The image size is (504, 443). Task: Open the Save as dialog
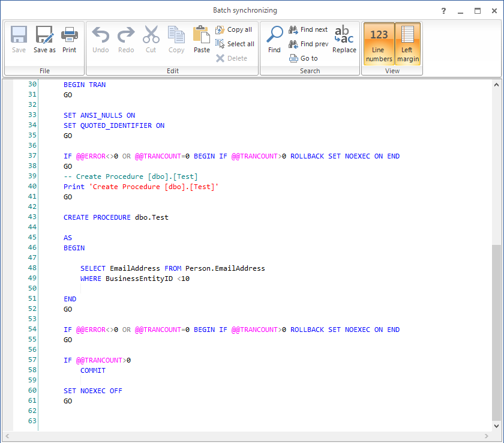click(x=44, y=40)
